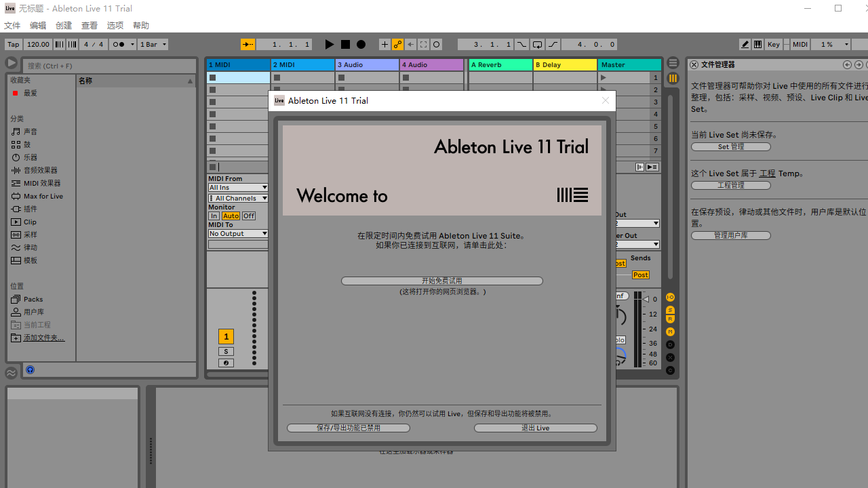Open the All Channels dropdown

[x=238, y=198]
